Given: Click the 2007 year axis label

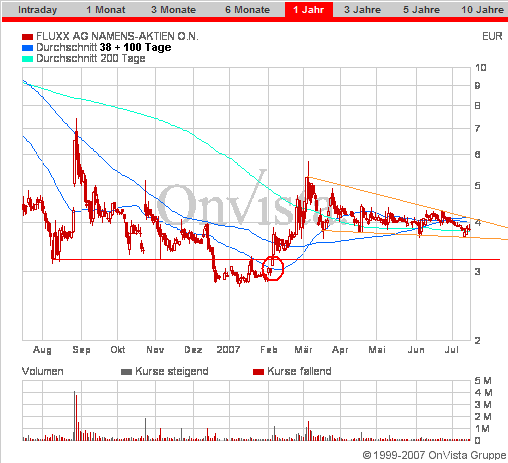Looking at the screenshot, I should [x=228, y=349].
